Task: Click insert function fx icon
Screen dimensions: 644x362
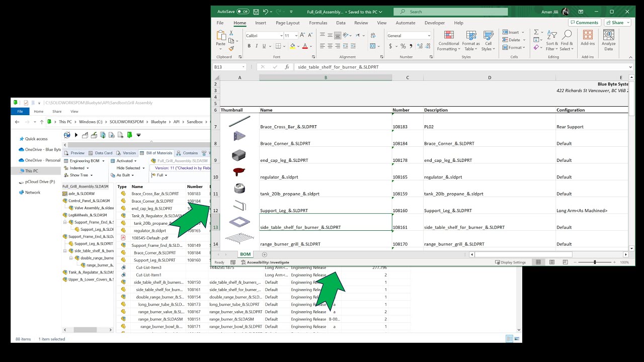Action: click(x=287, y=67)
